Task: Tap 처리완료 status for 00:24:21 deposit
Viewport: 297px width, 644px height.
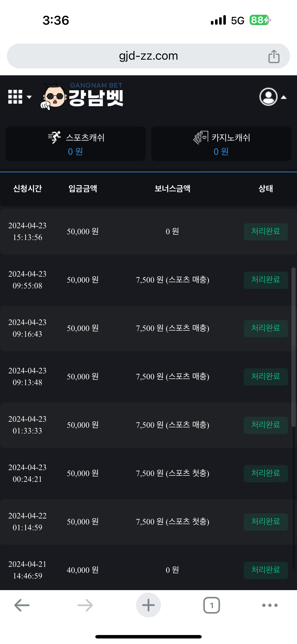Action: 265,473
